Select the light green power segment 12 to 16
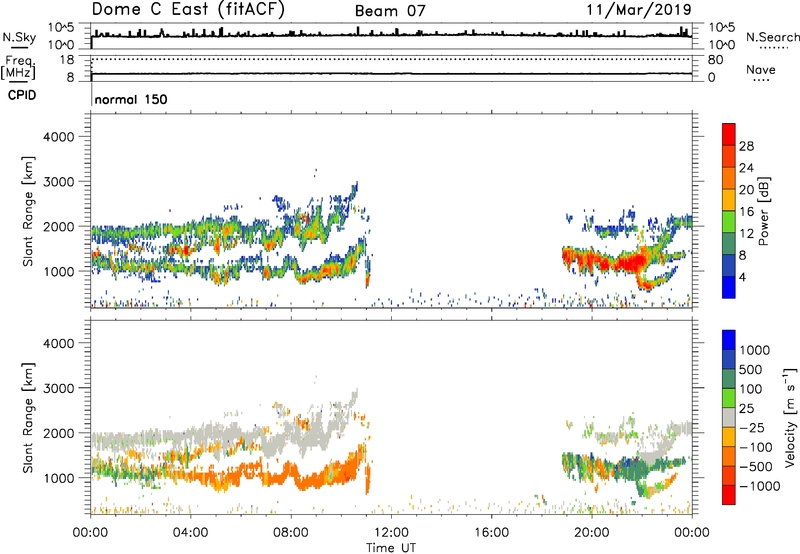 (729, 221)
